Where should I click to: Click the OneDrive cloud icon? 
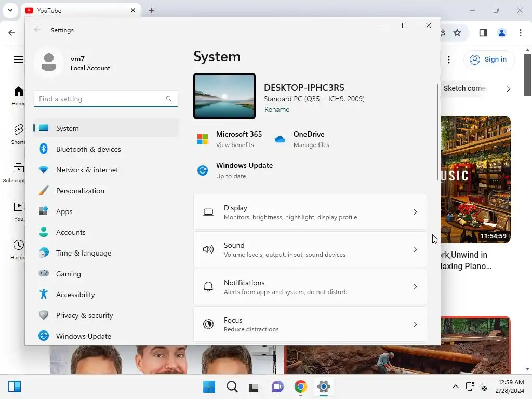click(280, 139)
